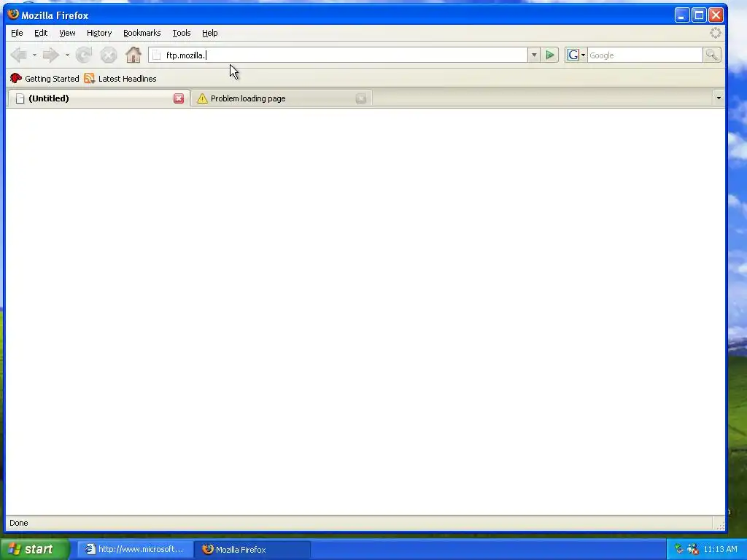The width and height of the screenshot is (747, 560).
Task: Click the activity throbber icon
Action: (x=716, y=33)
